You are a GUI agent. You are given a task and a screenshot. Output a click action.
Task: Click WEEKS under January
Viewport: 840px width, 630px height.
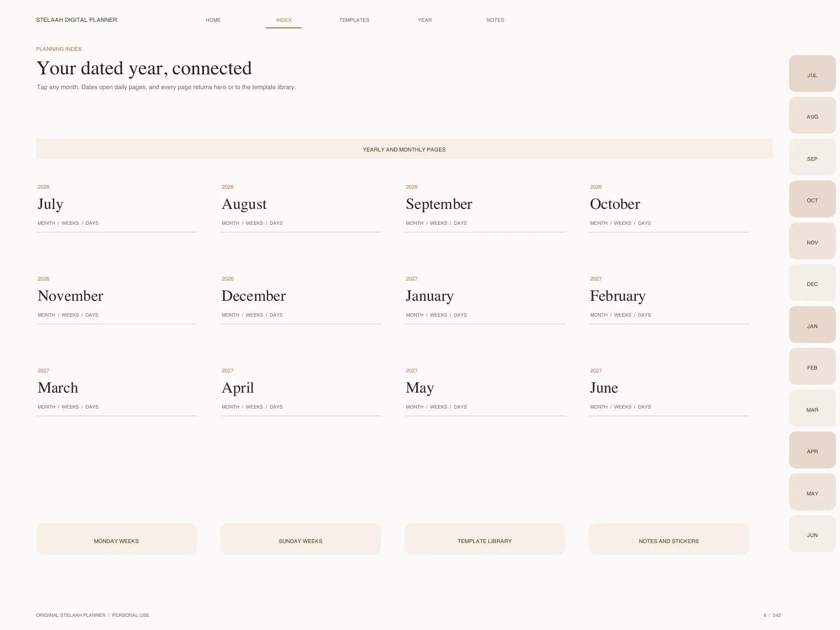click(x=439, y=315)
